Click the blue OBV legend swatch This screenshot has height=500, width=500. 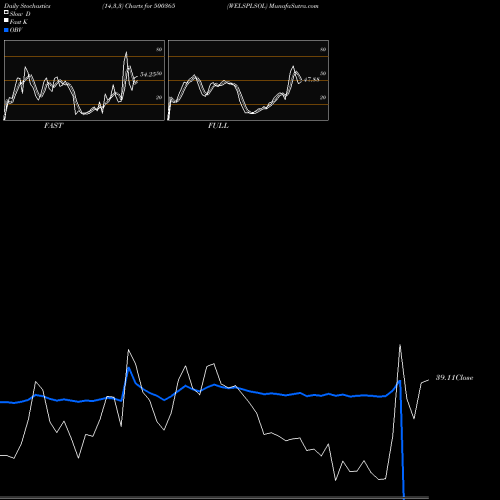[x=6, y=30]
